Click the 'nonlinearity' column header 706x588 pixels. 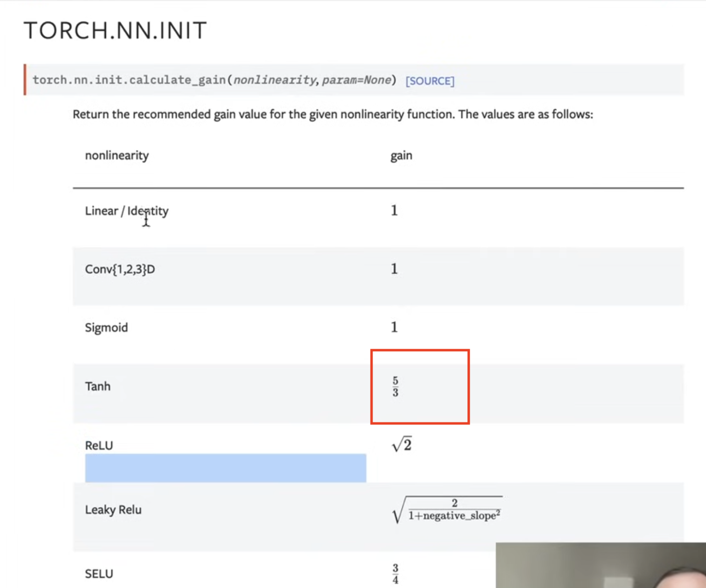tap(117, 155)
